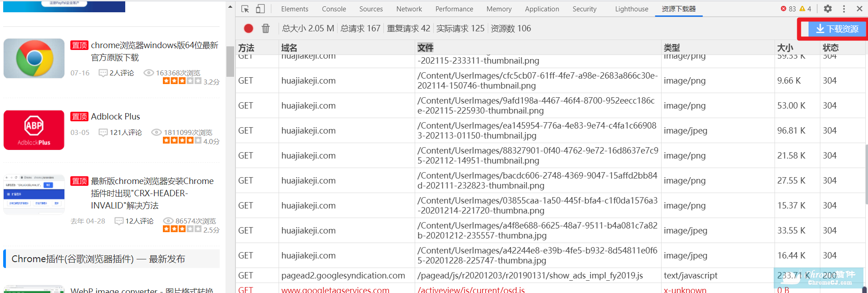Select the row with file bacdc606-2748 thumbnail.png
This screenshot has height=293, width=868.
point(550,180)
